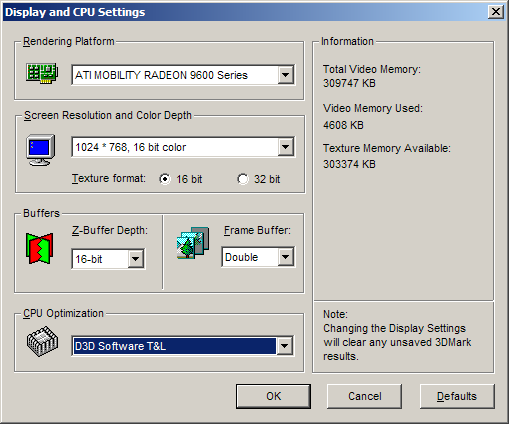The width and height of the screenshot is (509, 424).
Task: Select the 16 bit texture format
Action: [x=165, y=179]
